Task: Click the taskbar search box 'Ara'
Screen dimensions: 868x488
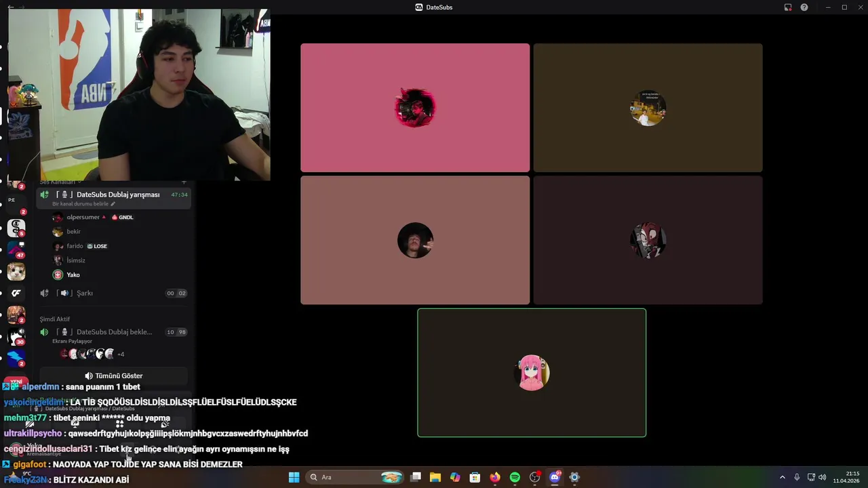Action: coord(355,477)
